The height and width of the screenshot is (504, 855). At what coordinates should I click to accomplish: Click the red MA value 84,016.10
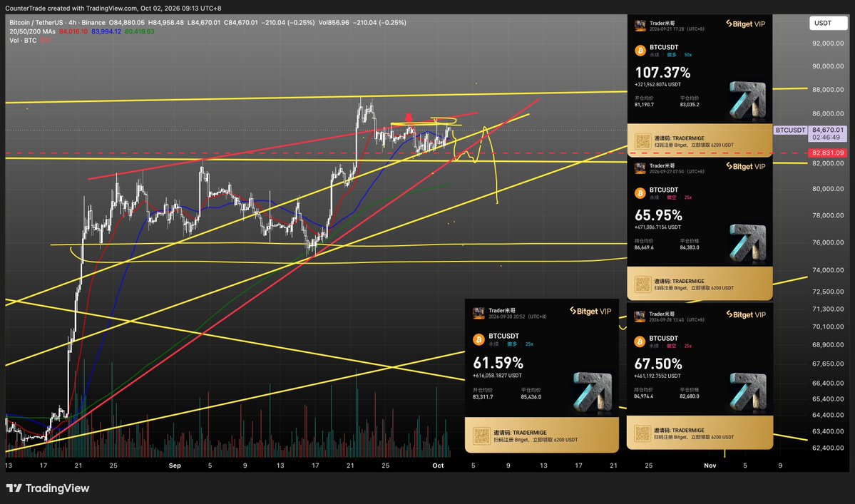[73, 31]
